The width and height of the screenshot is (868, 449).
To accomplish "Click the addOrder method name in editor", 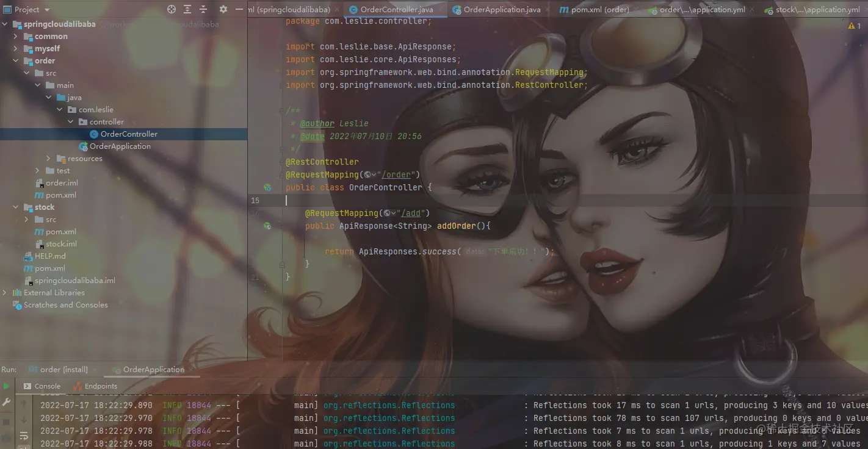I will [x=456, y=226].
